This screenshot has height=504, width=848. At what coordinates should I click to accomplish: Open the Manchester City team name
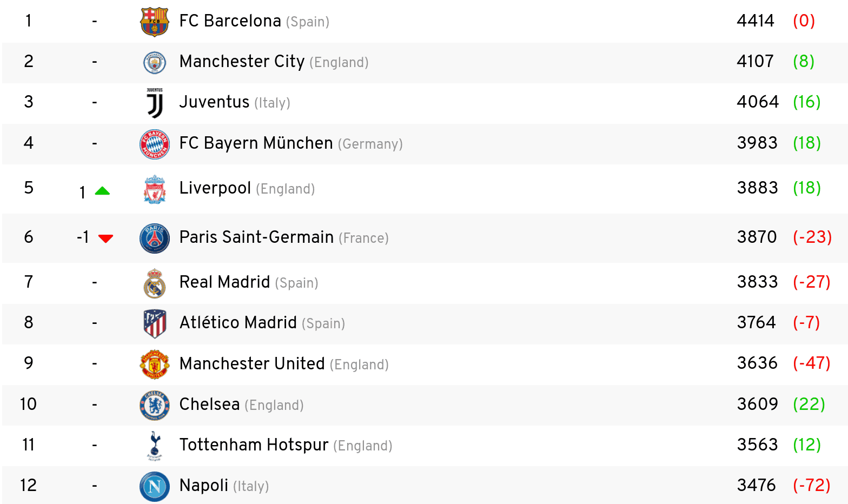click(x=242, y=62)
